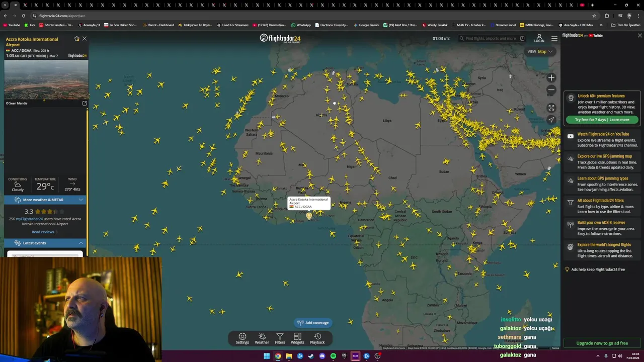
Task: Open the hamburger main menu
Action: (554, 38)
